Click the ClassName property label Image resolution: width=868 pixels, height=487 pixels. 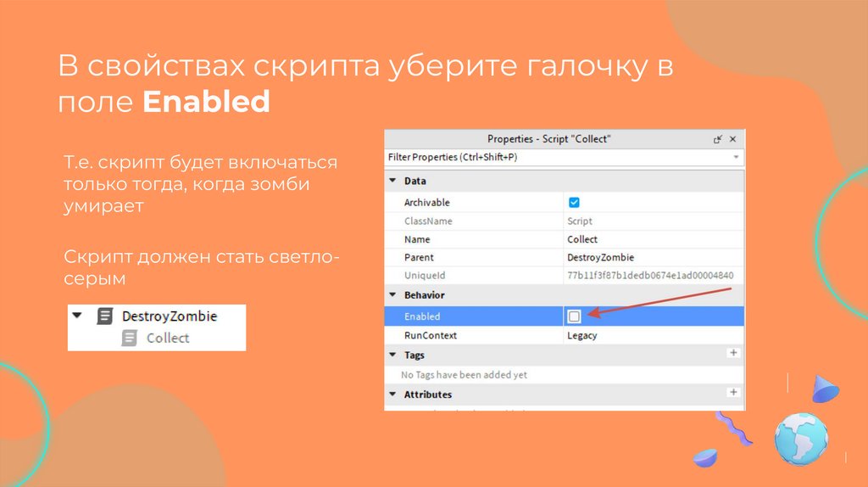[x=428, y=221]
